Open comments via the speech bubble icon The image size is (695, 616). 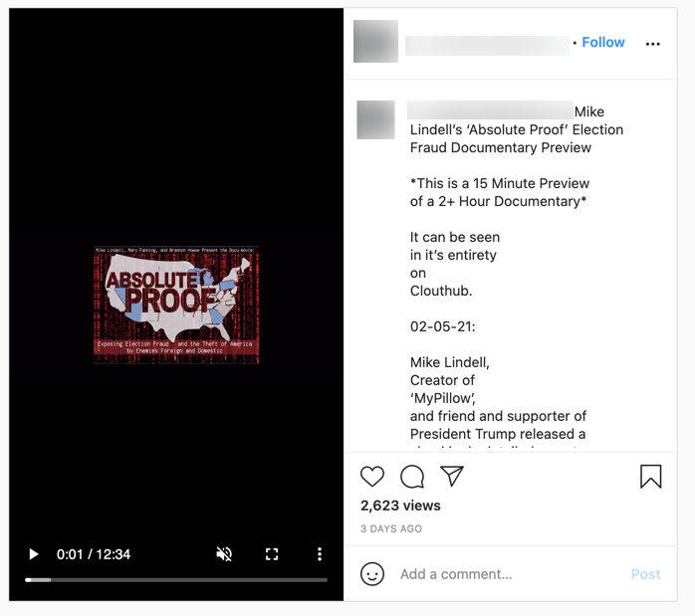click(x=412, y=477)
